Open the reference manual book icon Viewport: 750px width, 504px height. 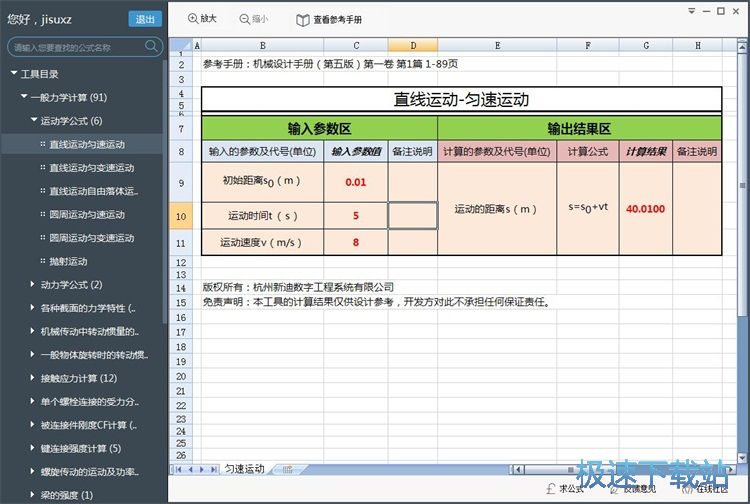coord(302,20)
